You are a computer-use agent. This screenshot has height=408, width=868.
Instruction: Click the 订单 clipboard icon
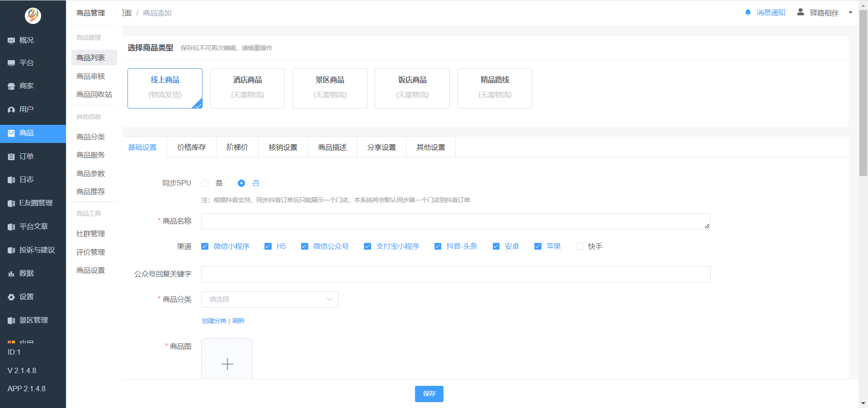tap(11, 157)
